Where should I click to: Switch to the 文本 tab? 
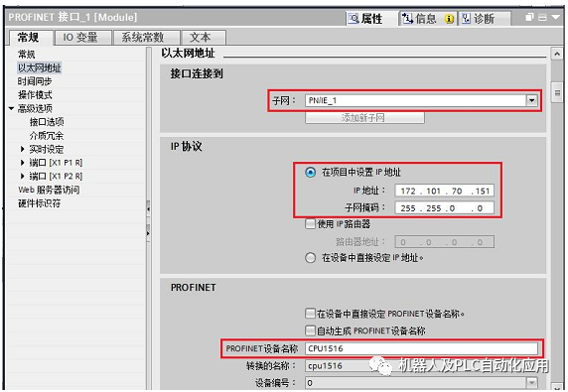click(x=204, y=38)
